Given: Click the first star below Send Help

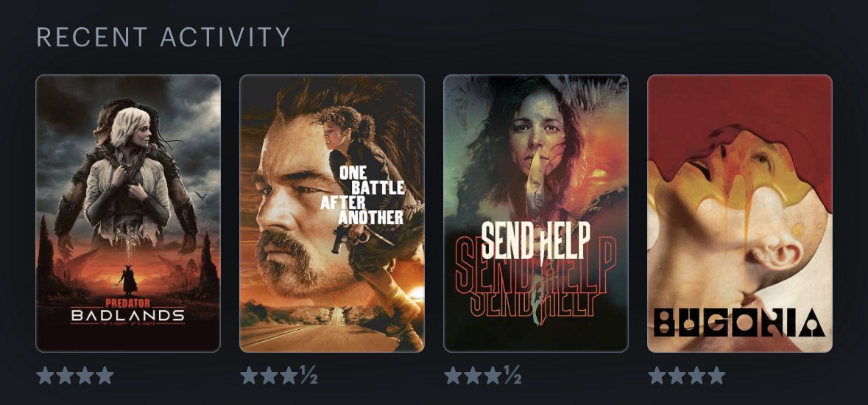Looking at the screenshot, I should 454,375.
